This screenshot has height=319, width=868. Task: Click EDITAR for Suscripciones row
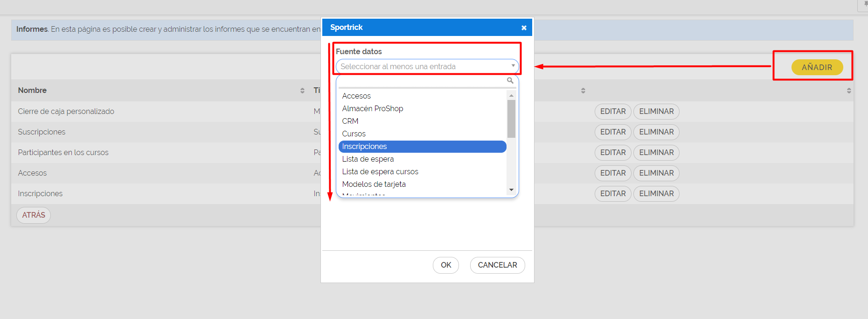click(x=613, y=132)
